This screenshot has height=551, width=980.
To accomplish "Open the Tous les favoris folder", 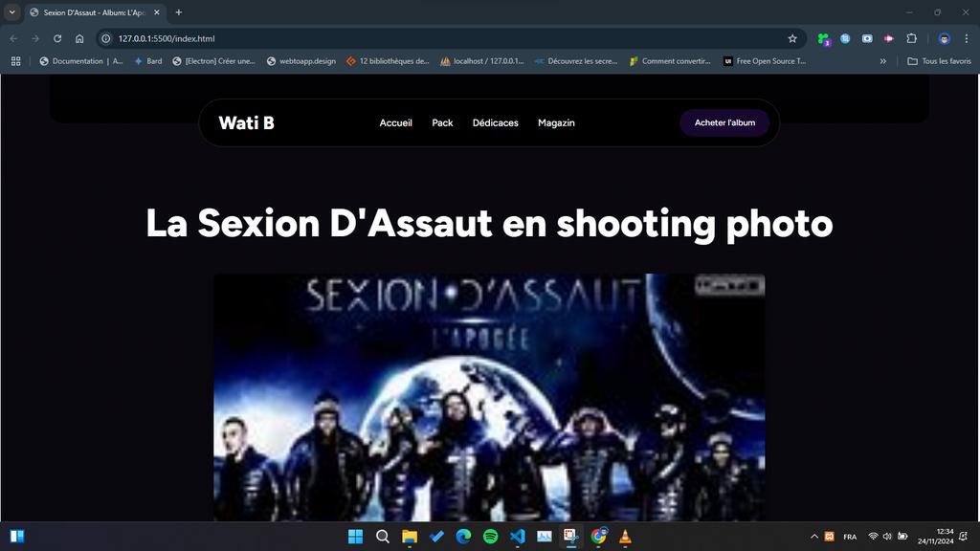I will (939, 61).
